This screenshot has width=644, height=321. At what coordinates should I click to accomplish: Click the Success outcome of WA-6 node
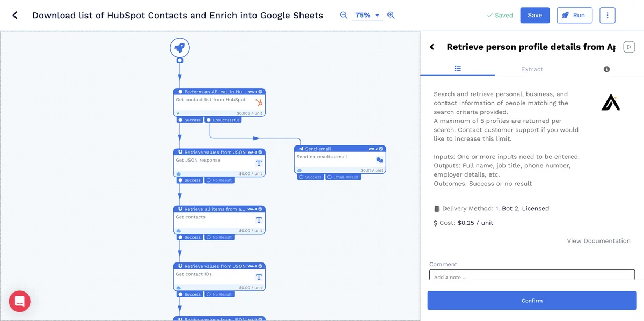tap(189, 294)
